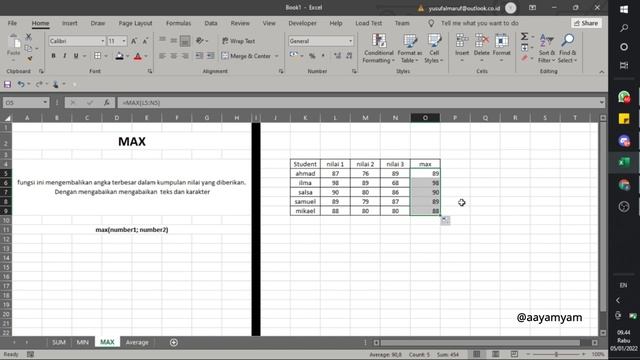Image resolution: width=640 pixels, height=360 pixels.
Task: Apply the red Font Color
Action: point(138,56)
